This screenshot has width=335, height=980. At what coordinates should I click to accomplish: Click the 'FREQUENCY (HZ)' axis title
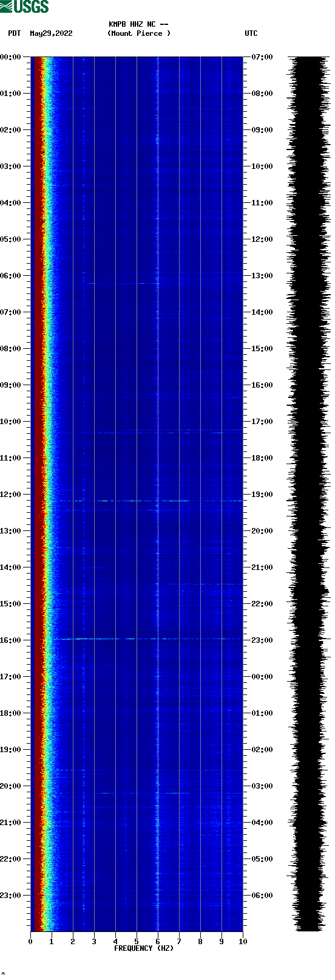[x=144, y=948]
